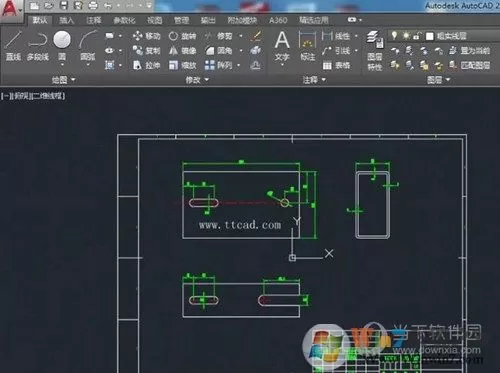Switch to the Annotate (注释) ribbon tab

point(94,20)
